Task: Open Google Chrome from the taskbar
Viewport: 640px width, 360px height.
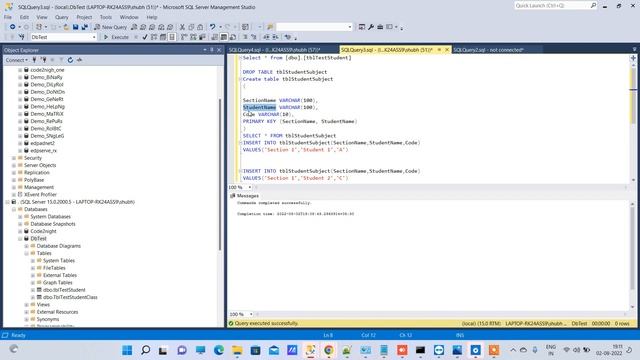Action: click(329, 350)
